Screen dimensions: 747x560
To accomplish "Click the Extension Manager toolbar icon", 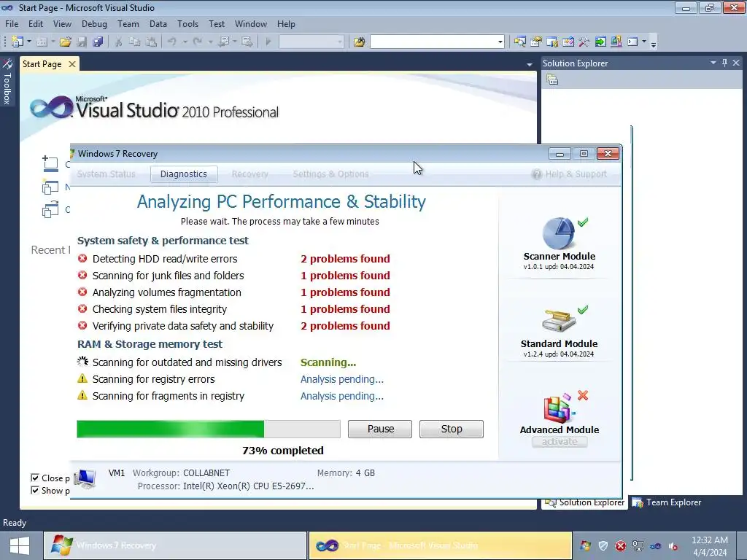I will point(616,42).
